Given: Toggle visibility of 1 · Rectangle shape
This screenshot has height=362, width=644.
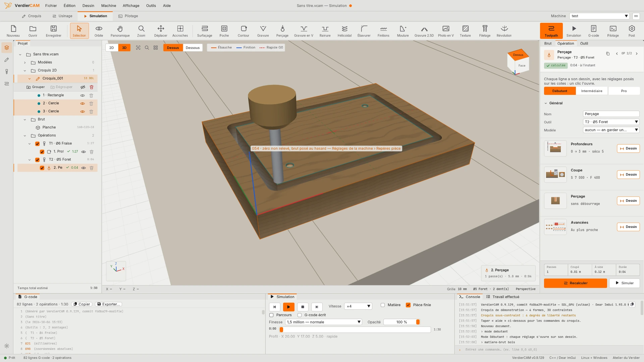Looking at the screenshot, I should tap(83, 96).
